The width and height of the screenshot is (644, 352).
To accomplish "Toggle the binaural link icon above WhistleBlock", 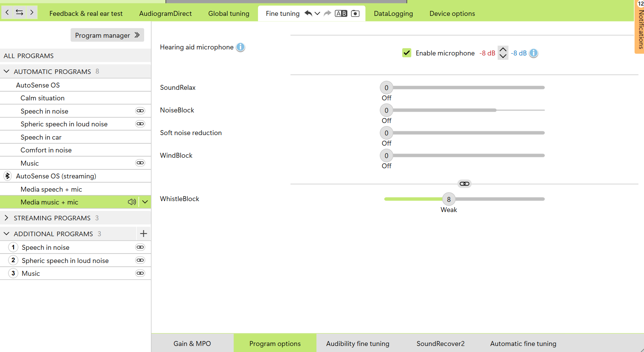I will tap(464, 184).
